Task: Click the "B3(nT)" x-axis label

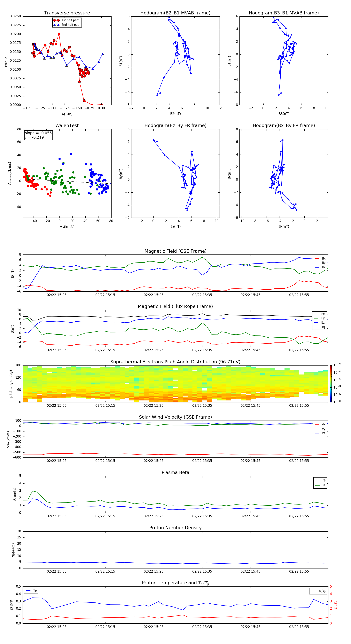Action: 284,114
